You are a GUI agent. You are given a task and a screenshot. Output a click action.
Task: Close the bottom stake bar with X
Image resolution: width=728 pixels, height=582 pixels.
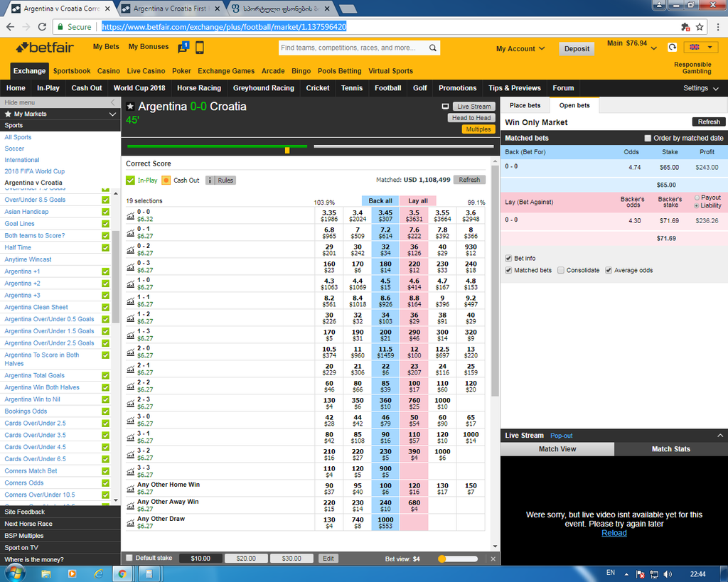pyautogui.click(x=493, y=559)
